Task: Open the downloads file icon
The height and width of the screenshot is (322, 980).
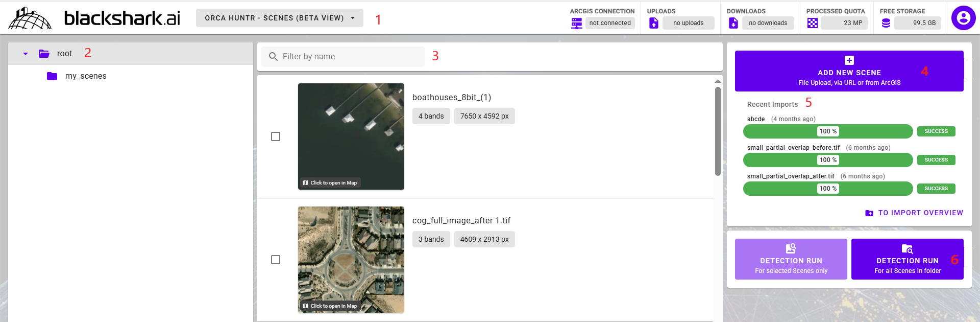Action: click(733, 23)
